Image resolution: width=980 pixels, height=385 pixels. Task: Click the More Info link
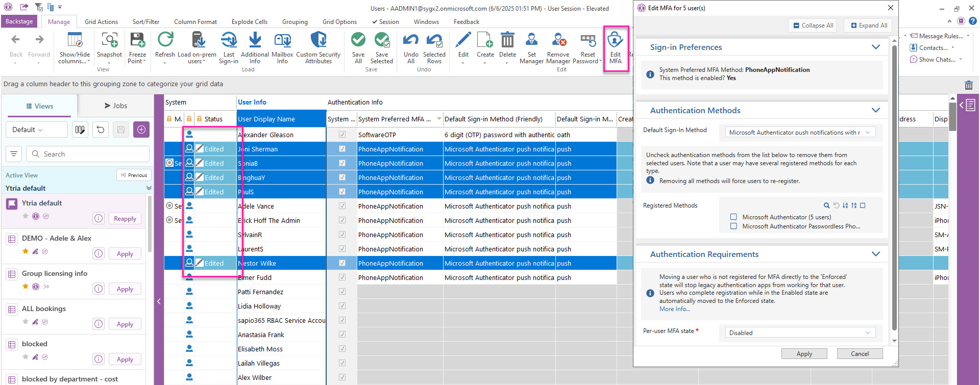click(x=674, y=309)
